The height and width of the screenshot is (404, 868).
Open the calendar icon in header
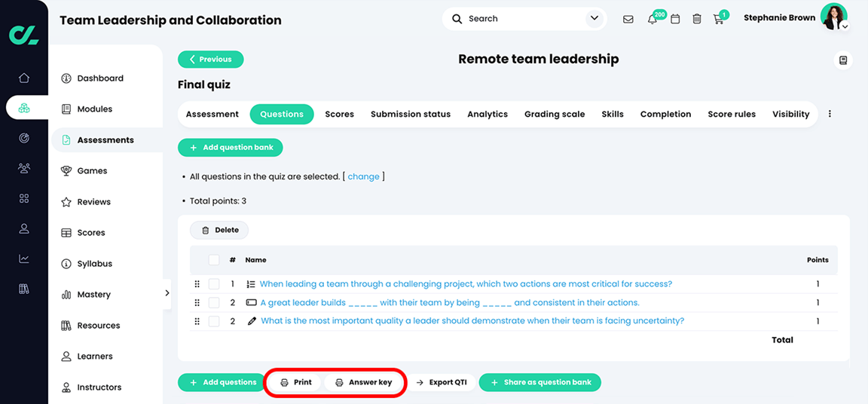coord(675,19)
